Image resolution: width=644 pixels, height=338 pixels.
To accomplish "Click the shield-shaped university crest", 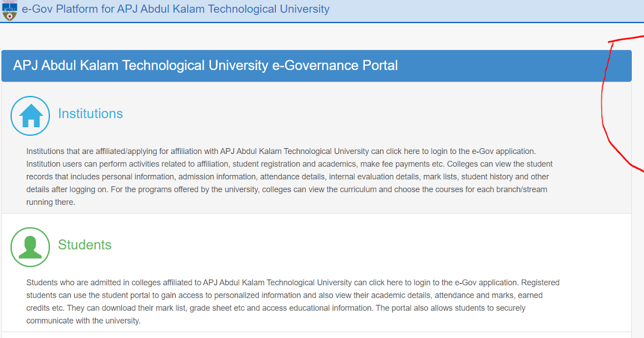I will pos(9,9).
